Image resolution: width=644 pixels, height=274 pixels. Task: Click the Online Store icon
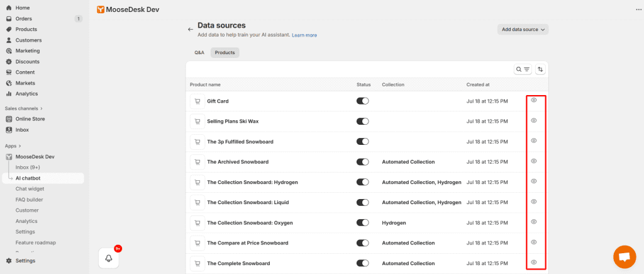(9, 119)
